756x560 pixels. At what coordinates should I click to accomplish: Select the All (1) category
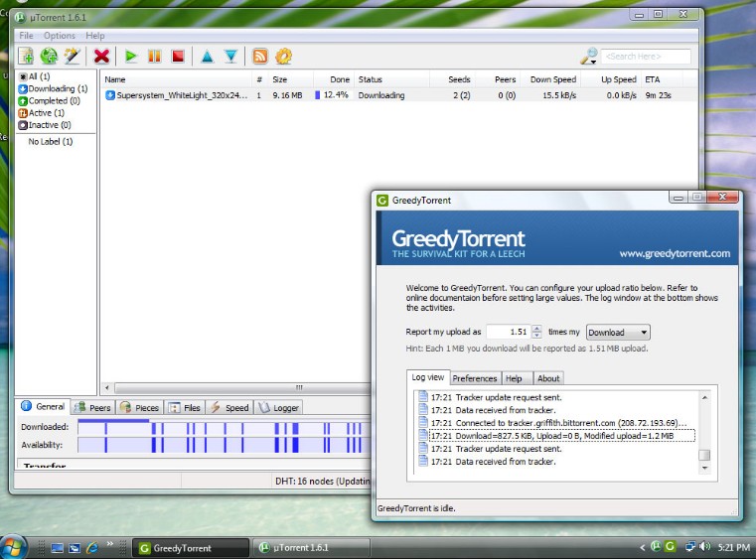(x=35, y=76)
